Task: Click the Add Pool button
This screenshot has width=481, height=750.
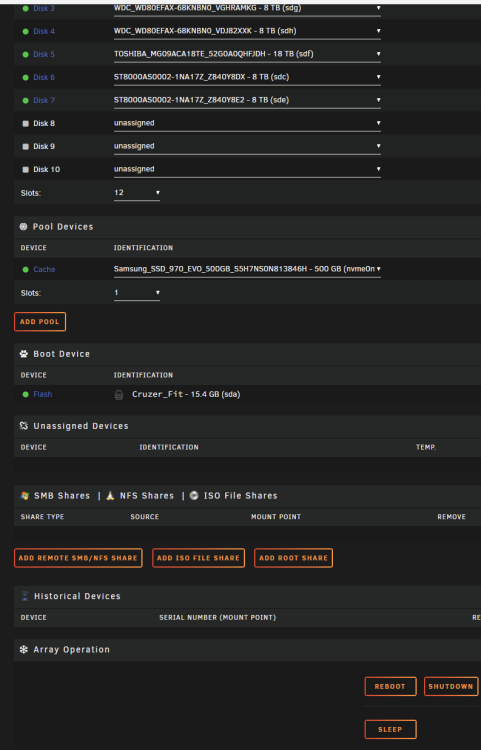Action: pos(40,321)
